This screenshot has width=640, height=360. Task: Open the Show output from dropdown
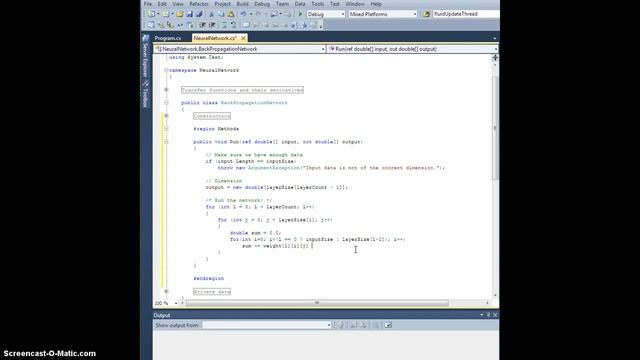(x=329, y=325)
